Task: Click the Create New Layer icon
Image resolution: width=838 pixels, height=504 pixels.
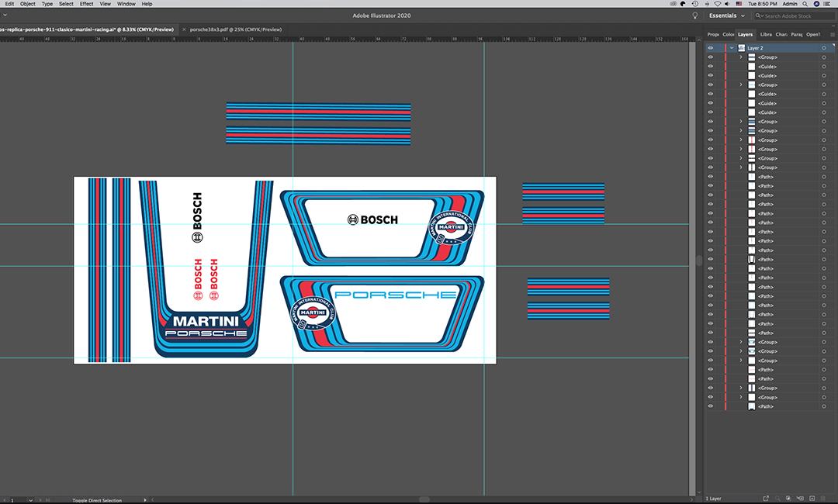Action: (812, 497)
